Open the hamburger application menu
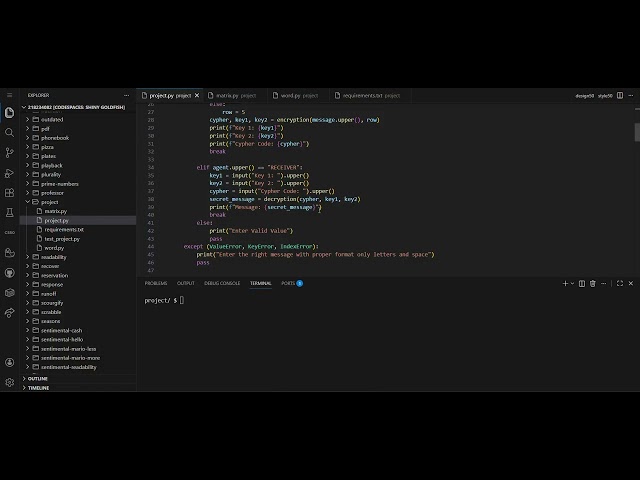640x480 pixels. (9, 95)
